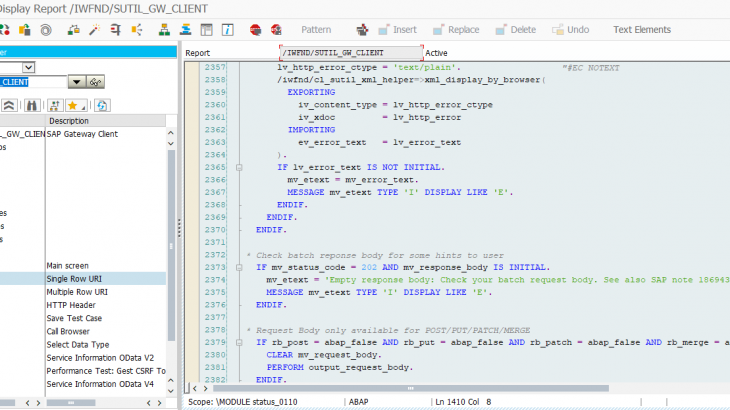Click the spiral where-used list icon
The width and height of the screenshot is (730, 410).
pos(46,30)
